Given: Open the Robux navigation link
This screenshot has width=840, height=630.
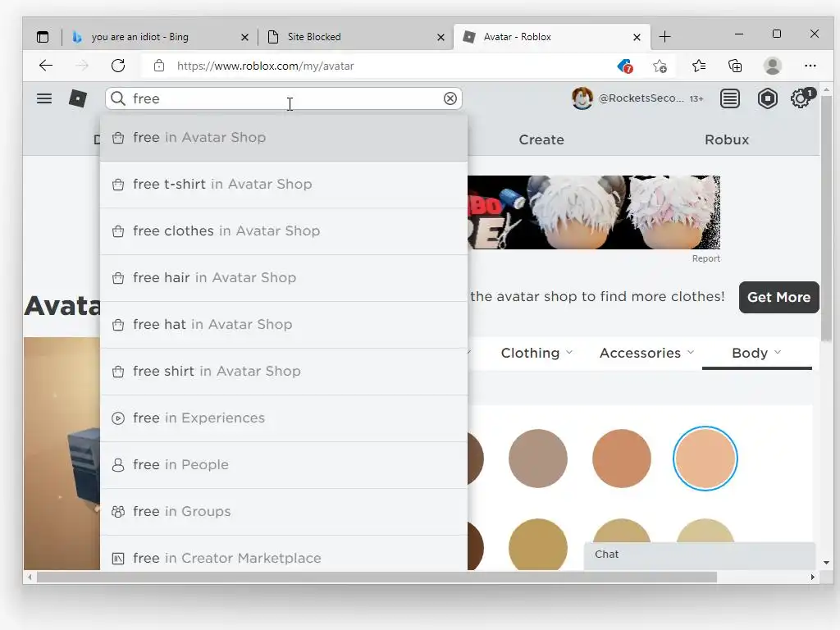Looking at the screenshot, I should point(727,139).
